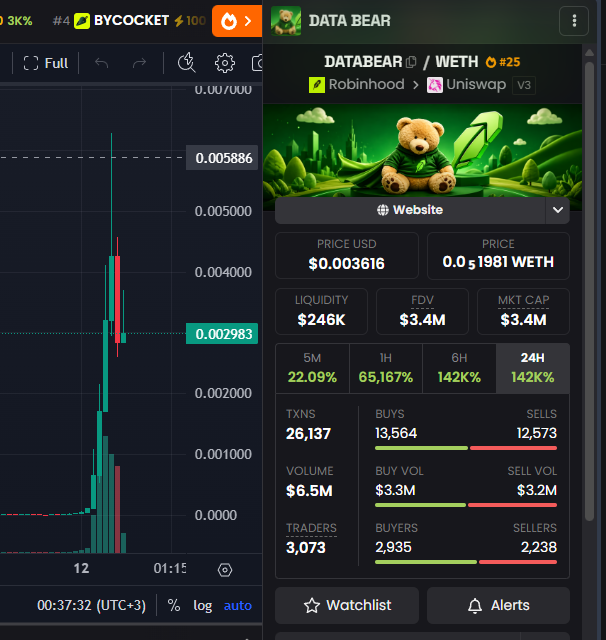Click the SELLERS count 2,238
606x640 pixels.
tap(539, 547)
